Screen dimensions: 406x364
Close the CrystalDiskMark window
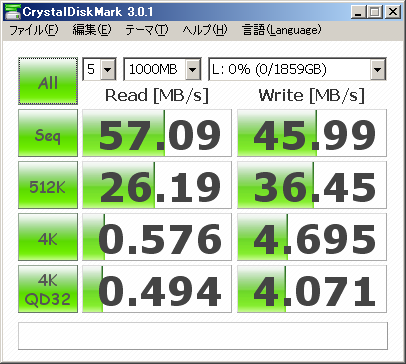(393, 12)
